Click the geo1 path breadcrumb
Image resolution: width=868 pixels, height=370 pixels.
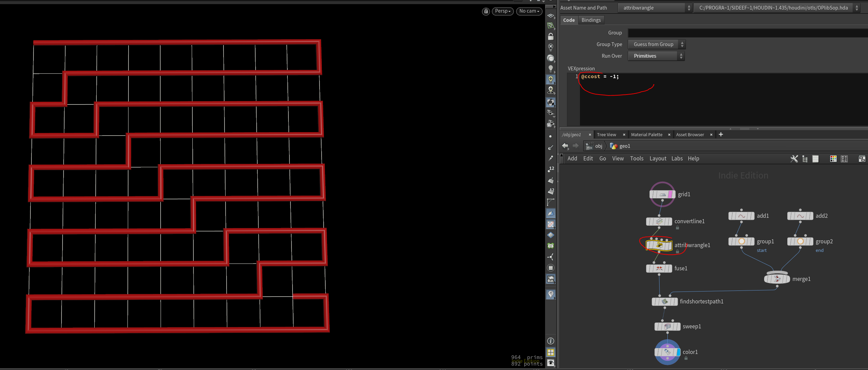(624, 146)
